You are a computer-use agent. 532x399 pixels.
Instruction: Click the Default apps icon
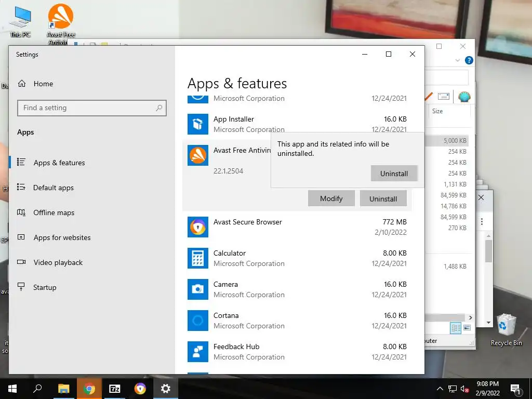(x=21, y=187)
